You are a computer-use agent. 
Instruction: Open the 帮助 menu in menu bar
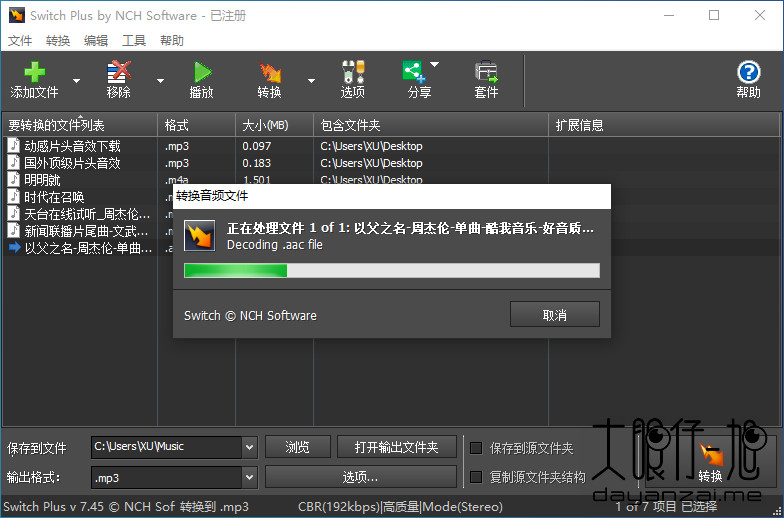click(172, 40)
